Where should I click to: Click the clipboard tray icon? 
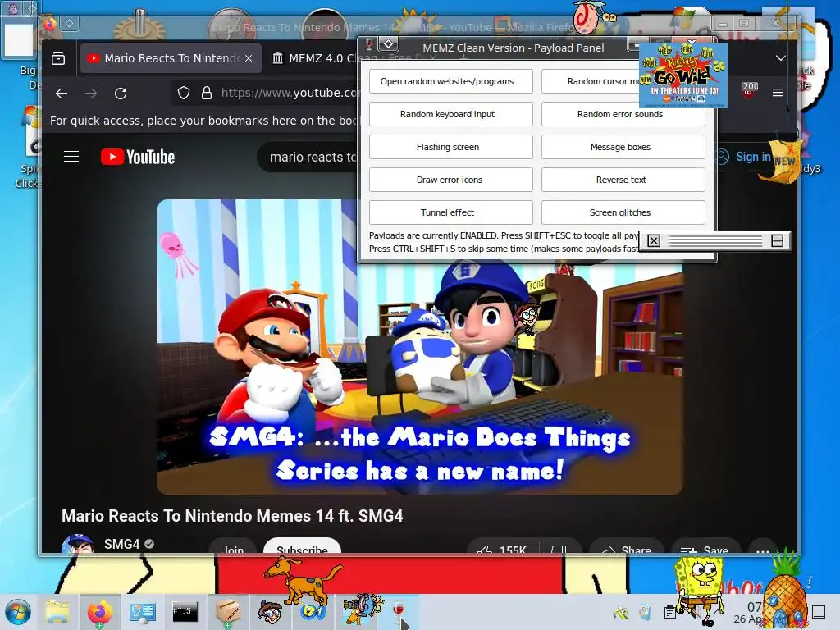[669, 612]
